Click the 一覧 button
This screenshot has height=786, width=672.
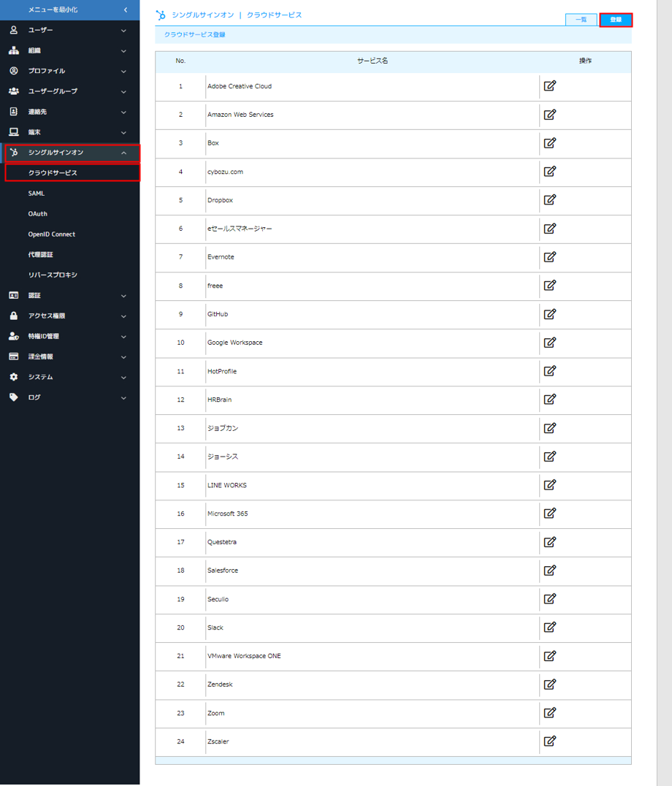(x=581, y=20)
